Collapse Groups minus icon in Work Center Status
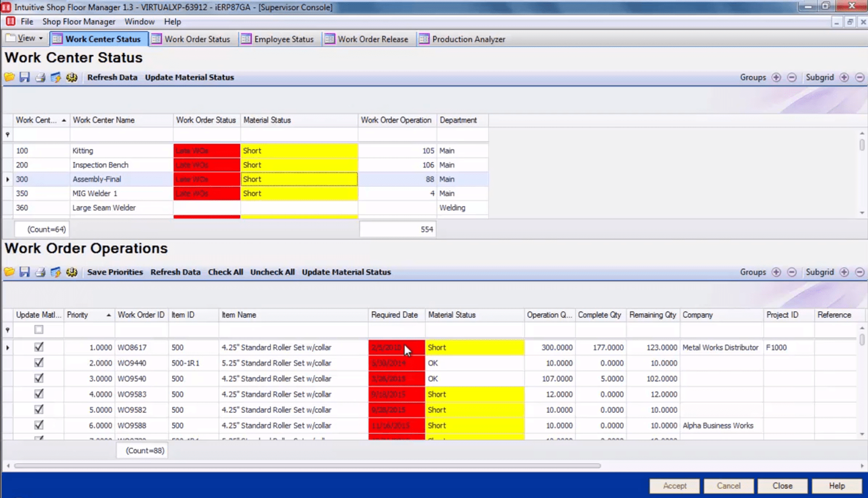868x498 pixels. coord(792,77)
